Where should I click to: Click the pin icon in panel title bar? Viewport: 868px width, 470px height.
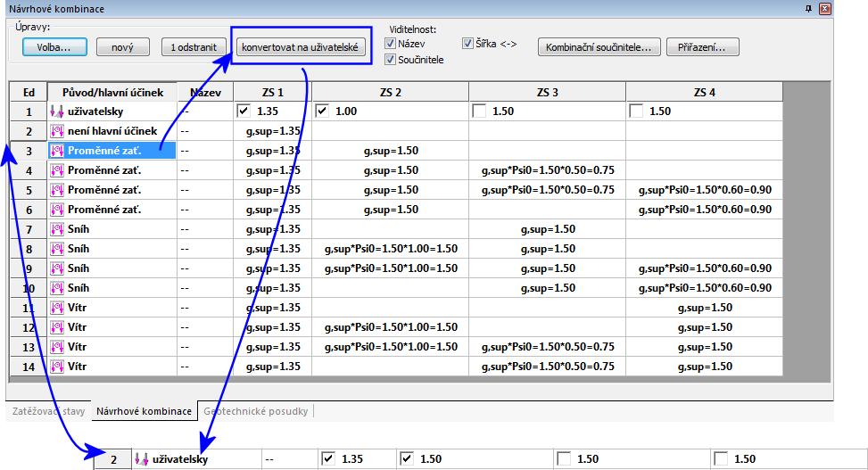point(809,8)
